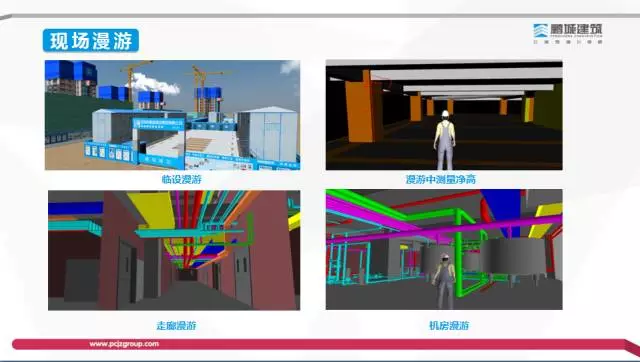Open the 漫游中测量净高 clearance measurement image
The height and width of the screenshot is (362, 640).
444,115
